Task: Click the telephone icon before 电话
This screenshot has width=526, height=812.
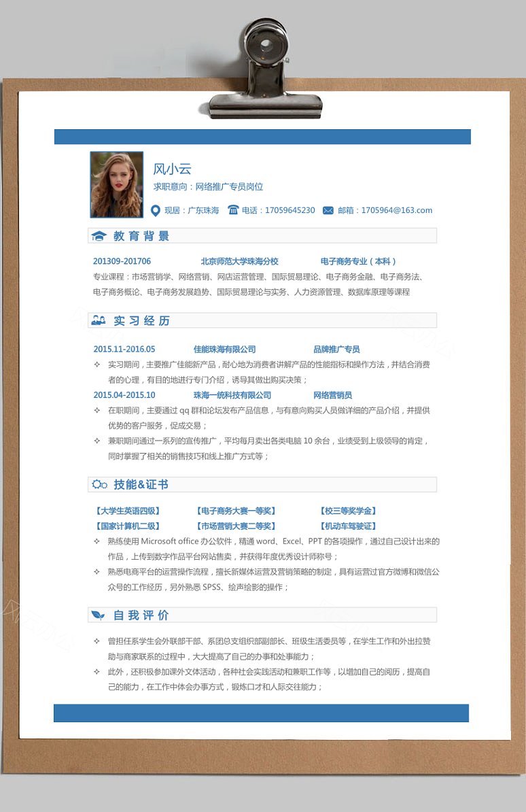Action: (233, 209)
